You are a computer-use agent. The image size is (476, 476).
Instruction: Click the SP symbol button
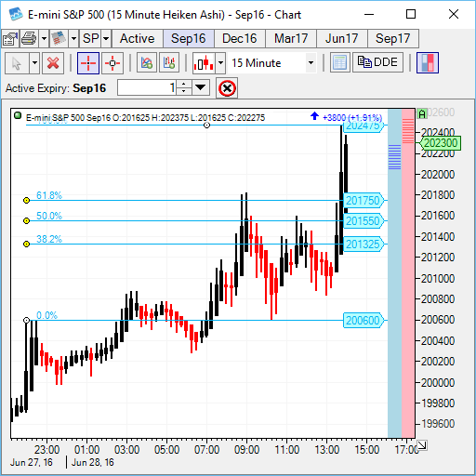pyautogui.click(x=90, y=39)
